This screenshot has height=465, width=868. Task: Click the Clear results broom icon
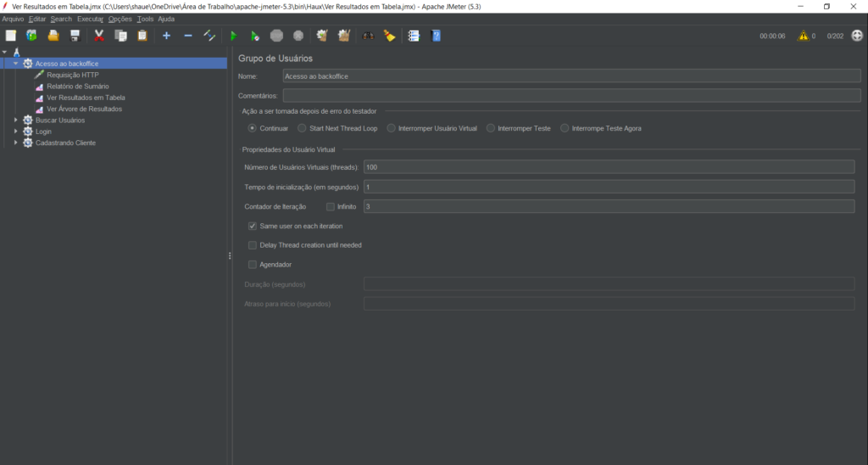(322, 36)
